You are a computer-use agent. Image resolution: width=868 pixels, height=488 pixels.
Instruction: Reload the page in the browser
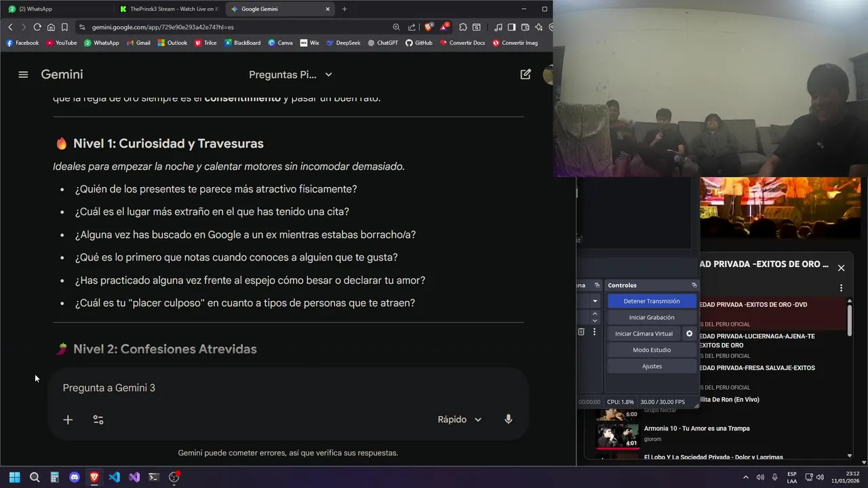tap(37, 27)
